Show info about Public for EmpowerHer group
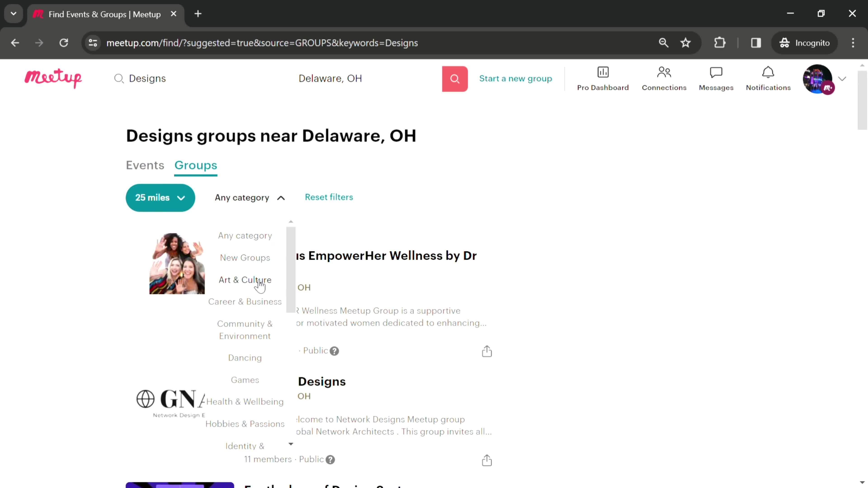Screen dimensions: 868x488 coord(334,351)
